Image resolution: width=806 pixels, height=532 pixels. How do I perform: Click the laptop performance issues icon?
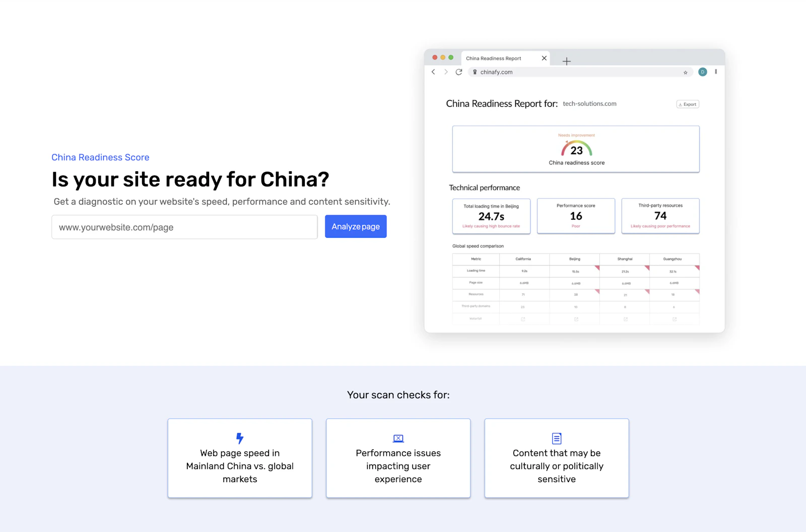pyautogui.click(x=398, y=439)
